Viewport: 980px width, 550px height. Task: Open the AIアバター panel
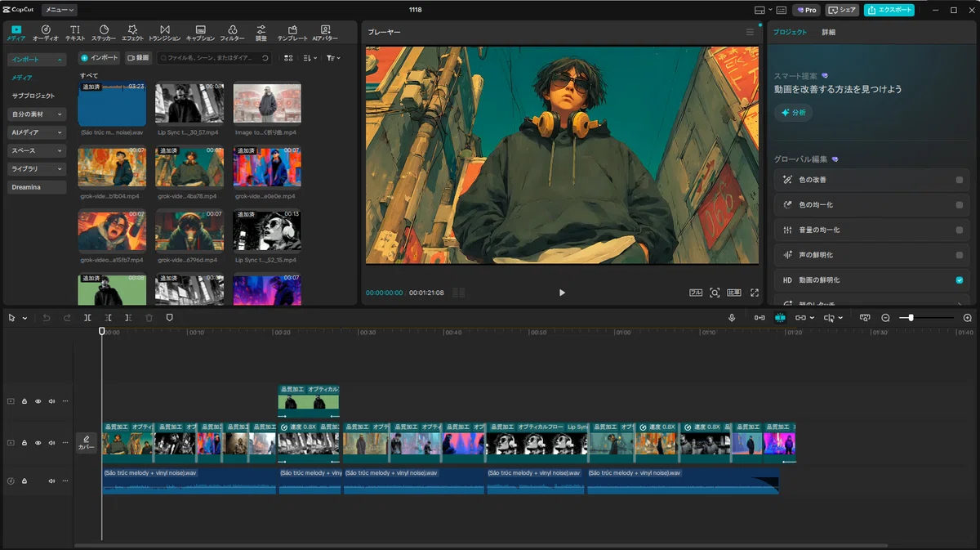(326, 33)
